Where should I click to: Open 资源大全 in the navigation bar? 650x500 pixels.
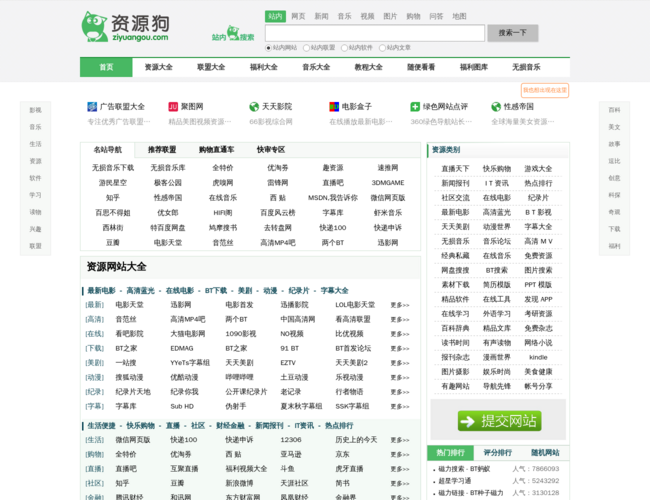pyautogui.click(x=159, y=67)
